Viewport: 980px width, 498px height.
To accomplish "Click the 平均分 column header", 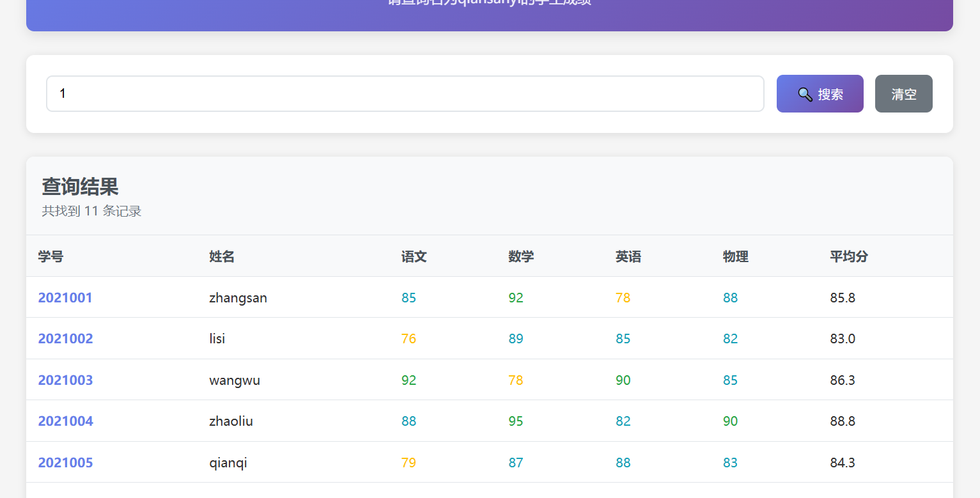I will pyautogui.click(x=849, y=256).
